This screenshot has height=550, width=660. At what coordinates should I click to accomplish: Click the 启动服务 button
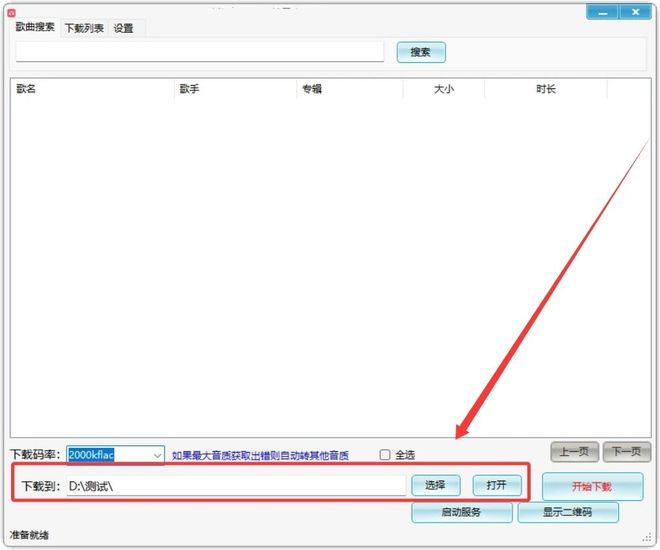462,512
